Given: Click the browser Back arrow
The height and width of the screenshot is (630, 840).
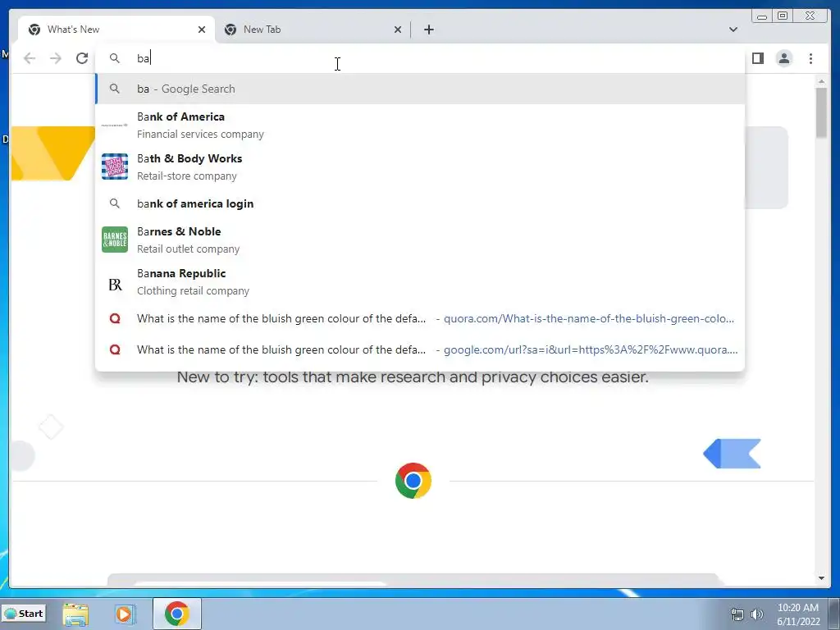Looking at the screenshot, I should pyautogui.click(x=30, y=58).
